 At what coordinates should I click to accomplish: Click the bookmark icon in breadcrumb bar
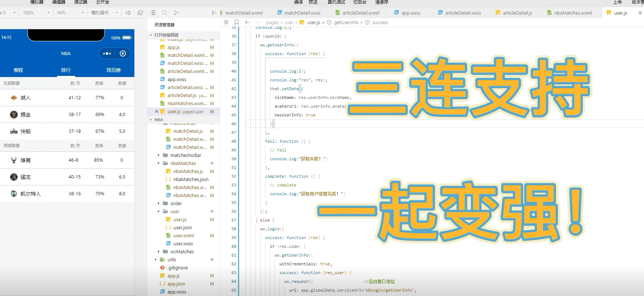coord(237,22)
